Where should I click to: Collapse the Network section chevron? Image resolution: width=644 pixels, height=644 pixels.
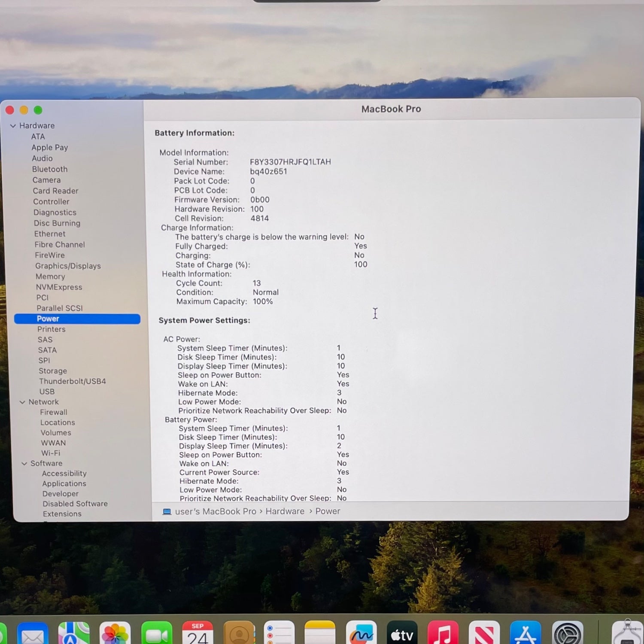(22, 402)
